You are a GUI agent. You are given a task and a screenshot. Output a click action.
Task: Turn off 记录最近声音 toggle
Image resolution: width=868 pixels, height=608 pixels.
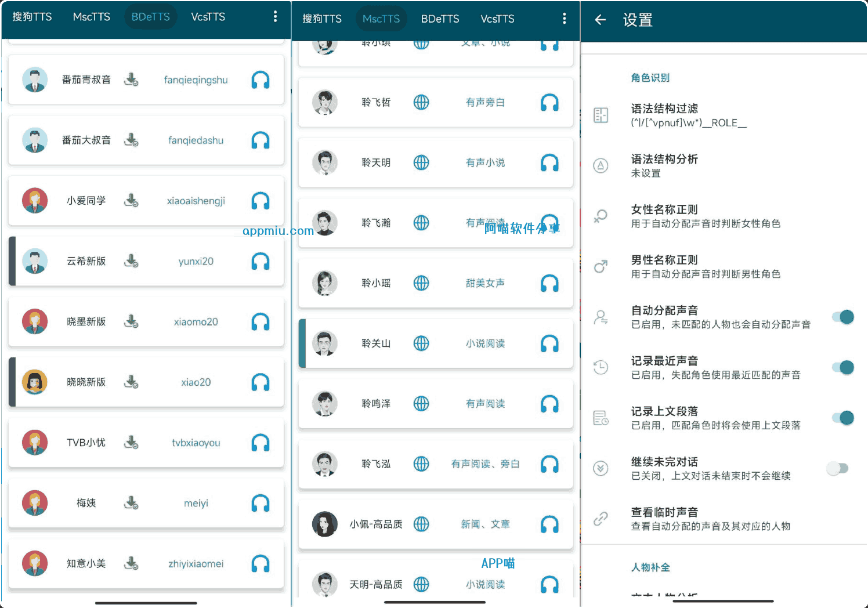842,368
